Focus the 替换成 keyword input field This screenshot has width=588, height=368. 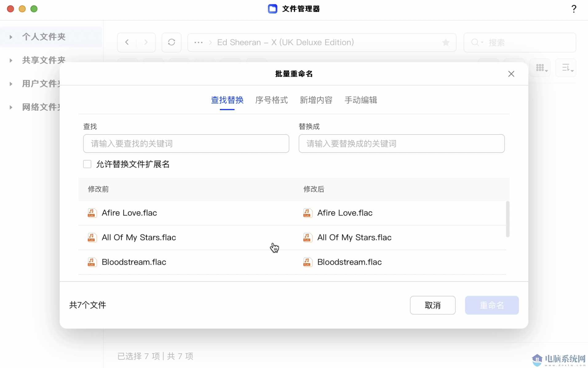pyautogui.click(x=402, y=143)
